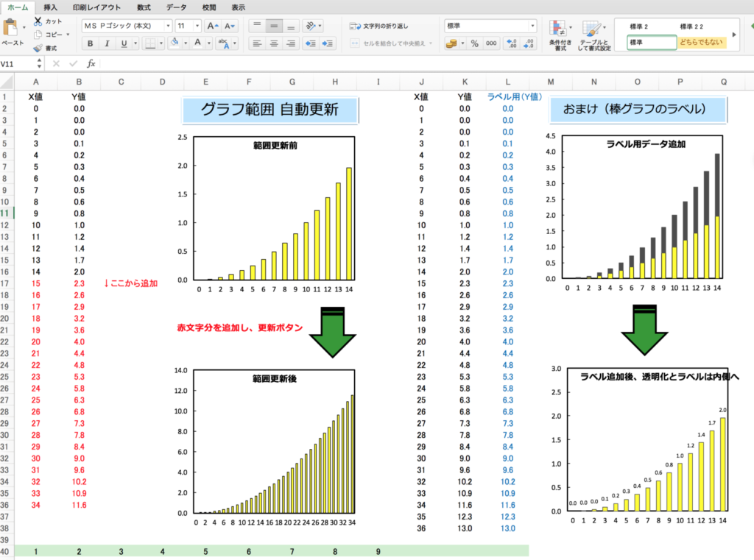Toggle Underline formatting
Screen dimensions: 754x560
click(x=124, y=43)
